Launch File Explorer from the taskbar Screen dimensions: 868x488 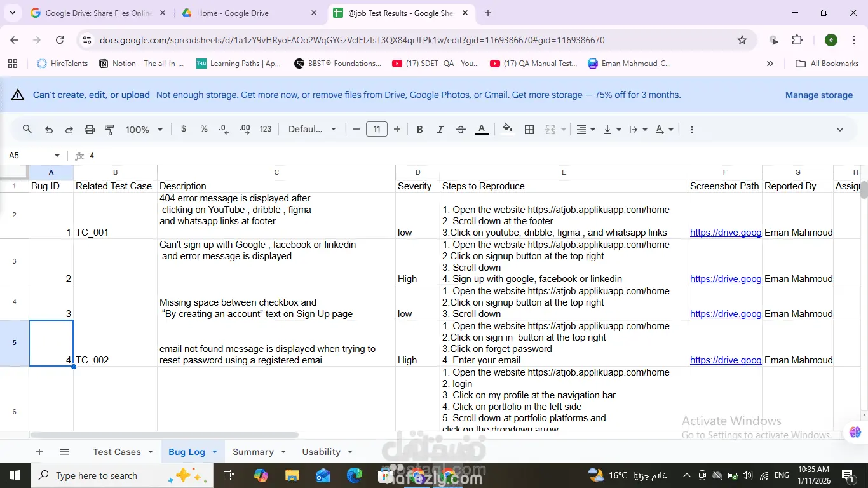(292, 475)
